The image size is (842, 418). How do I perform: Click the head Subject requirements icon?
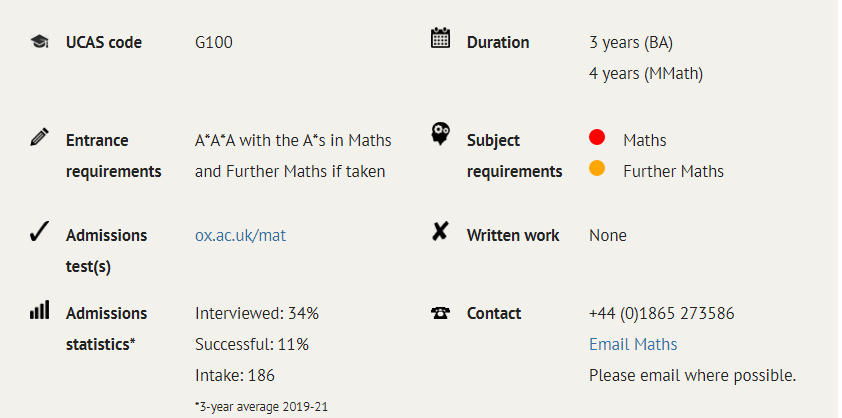pyautogui.click(x=440, y=134)
